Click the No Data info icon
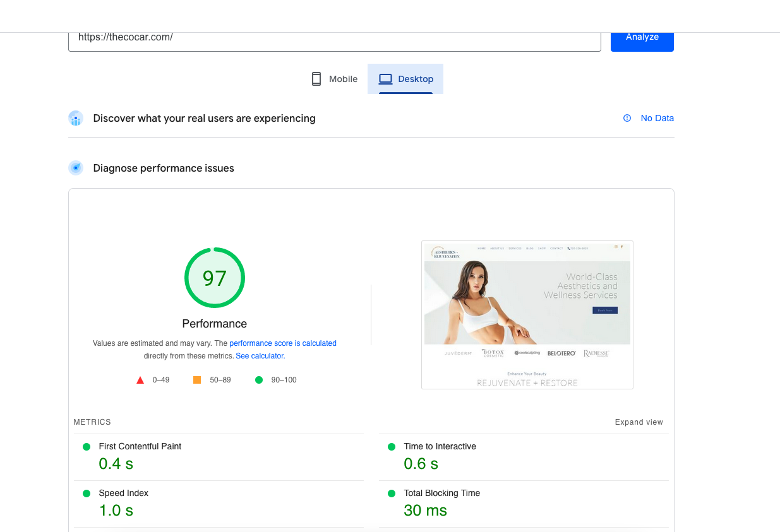The image size is (780, 532). 627,118
